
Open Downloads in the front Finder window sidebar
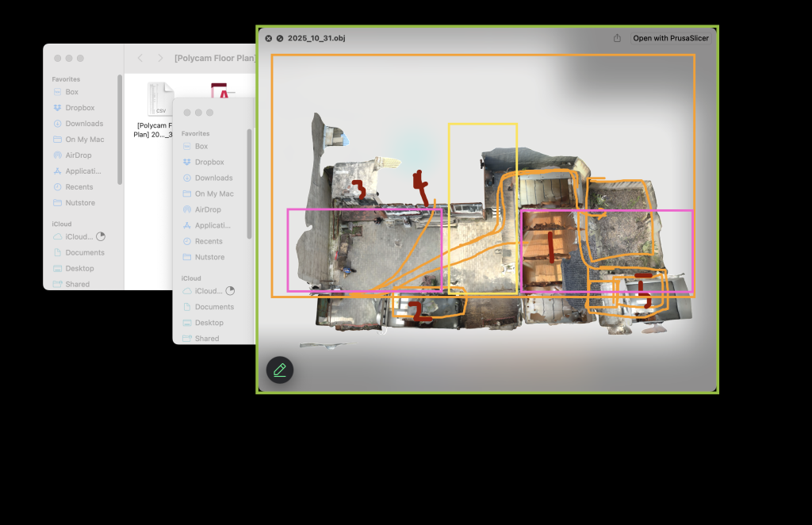click(x=213, y=178)
